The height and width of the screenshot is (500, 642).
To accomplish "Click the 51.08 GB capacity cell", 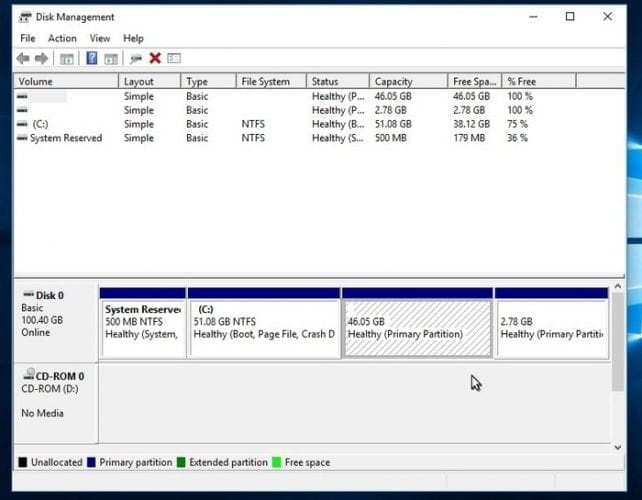I will [x=393, y=124].
